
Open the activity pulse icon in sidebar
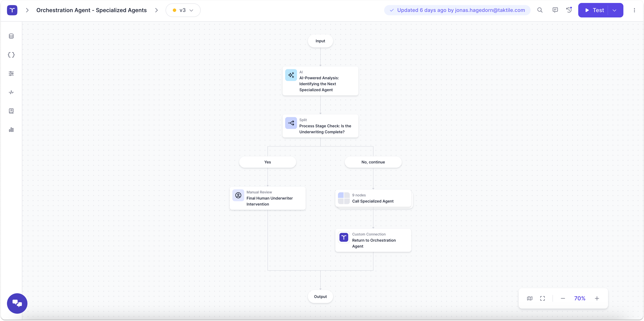coord(11,92)
